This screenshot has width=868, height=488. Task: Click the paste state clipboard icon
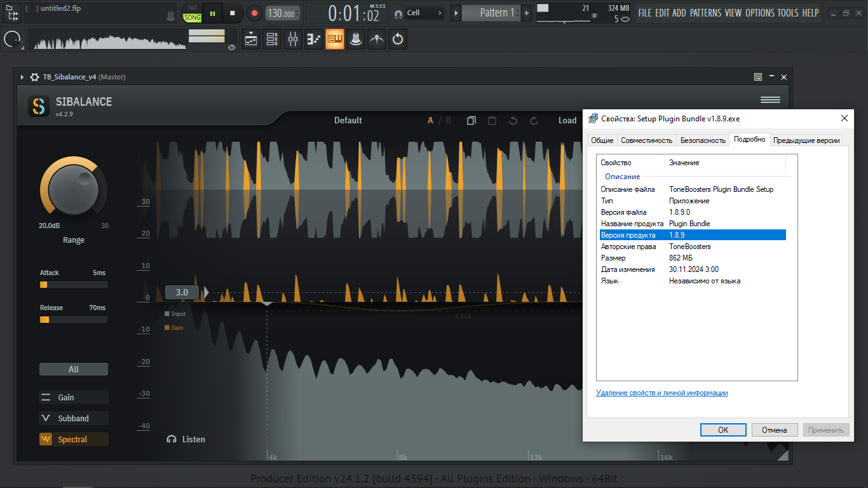(x=492, y=120)
